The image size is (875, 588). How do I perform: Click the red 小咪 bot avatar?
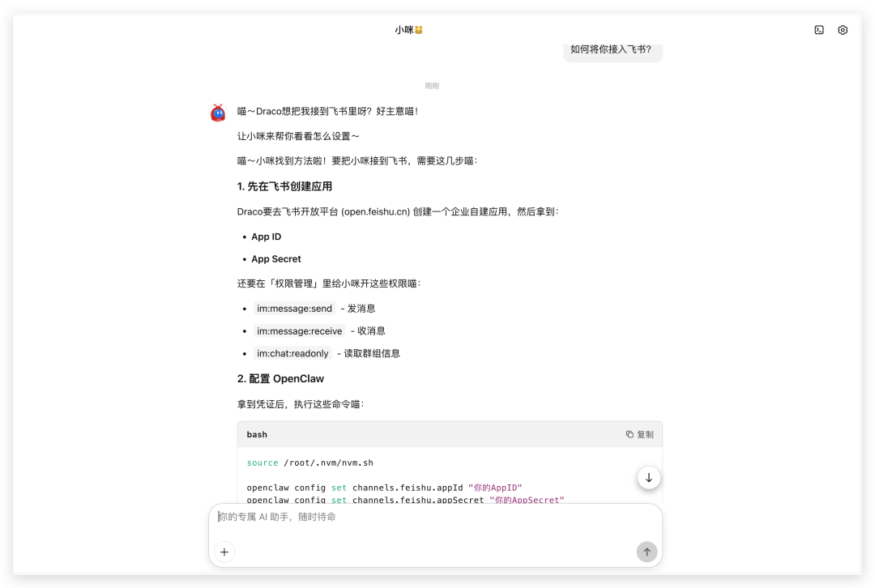click(218, 113)
